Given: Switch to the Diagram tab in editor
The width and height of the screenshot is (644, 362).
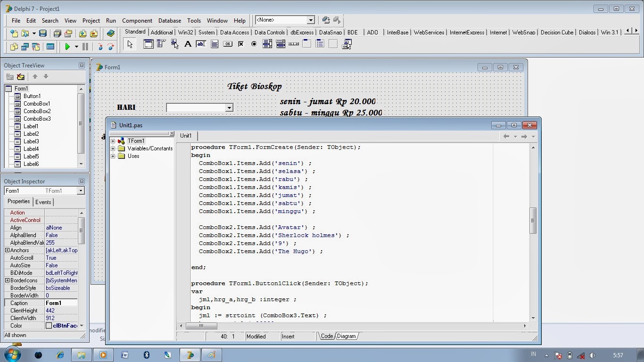Looking at the screenshot, I should pos(346,336).
